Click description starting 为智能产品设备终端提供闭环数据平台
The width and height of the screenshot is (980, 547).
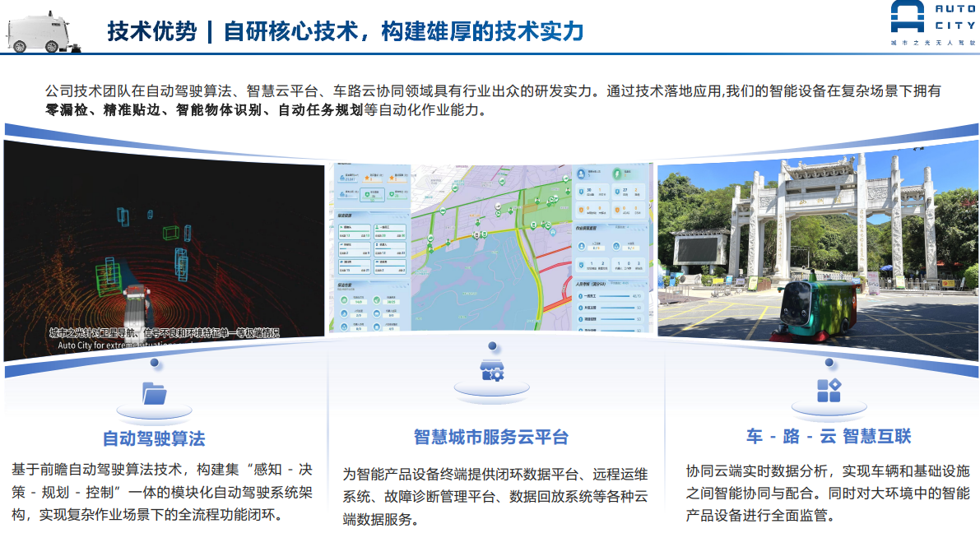coord(495,496)
